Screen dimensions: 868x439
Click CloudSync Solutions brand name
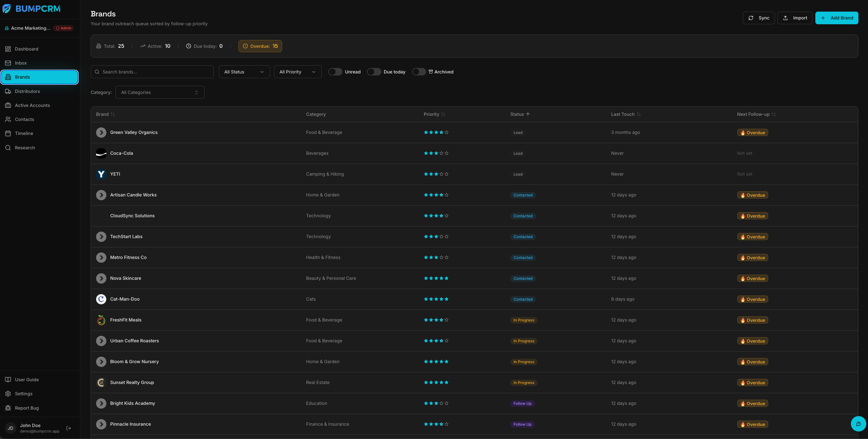click(x=132, y=216)
